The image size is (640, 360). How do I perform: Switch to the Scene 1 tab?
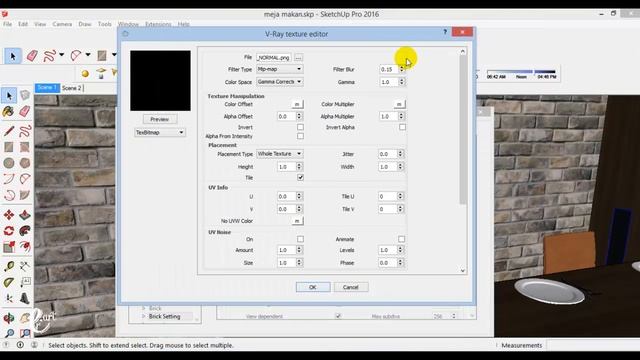click(x=47, y=88)
